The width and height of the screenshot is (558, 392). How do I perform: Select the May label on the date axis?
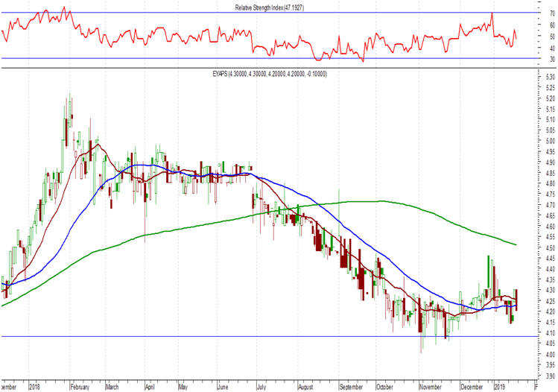pyautogui.click(x=183, y=387)
